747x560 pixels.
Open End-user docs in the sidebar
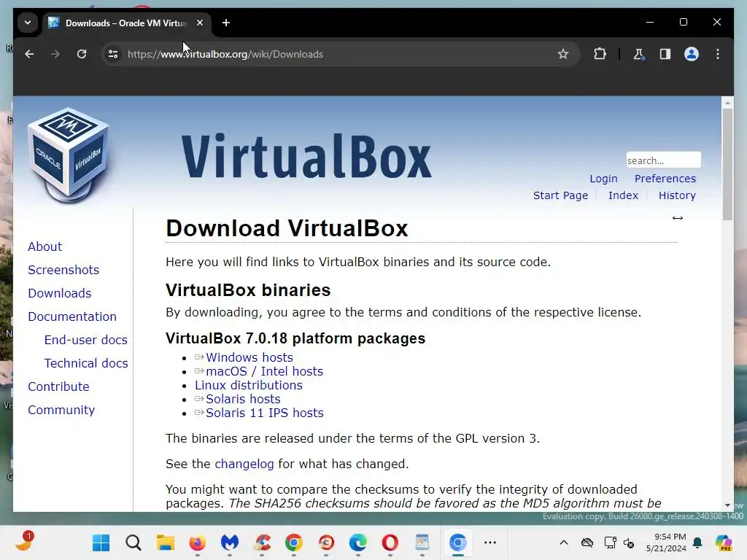pos(86,340)
